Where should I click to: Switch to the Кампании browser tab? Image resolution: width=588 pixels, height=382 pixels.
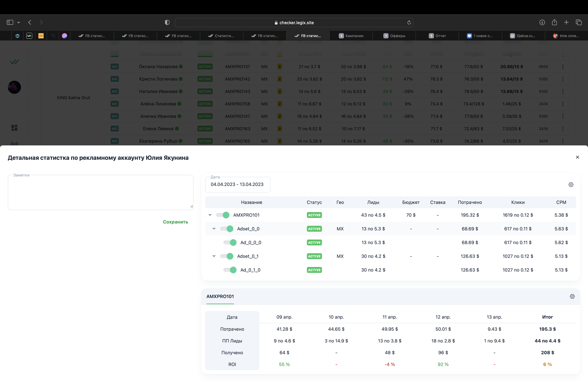351,36
